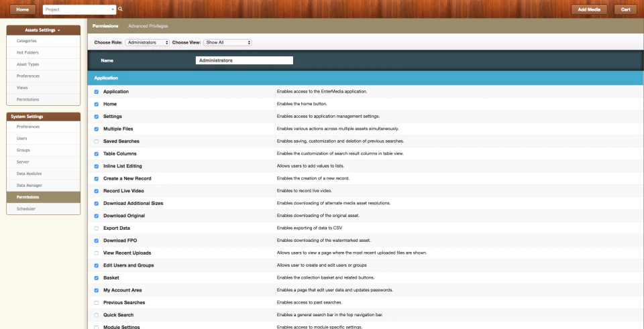Uncheck Download Additional Sizes
This screenshot has width=644, height=329.
point(97,204)
